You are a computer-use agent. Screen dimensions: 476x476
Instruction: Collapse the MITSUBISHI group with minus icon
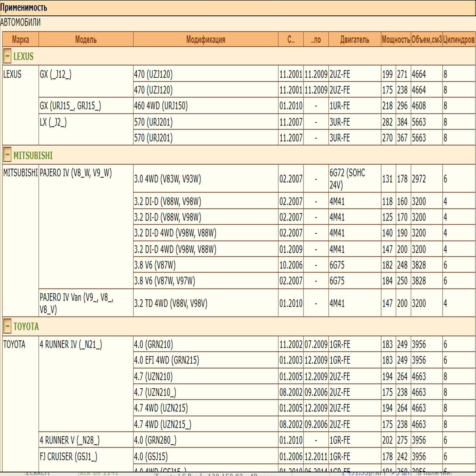7,155
